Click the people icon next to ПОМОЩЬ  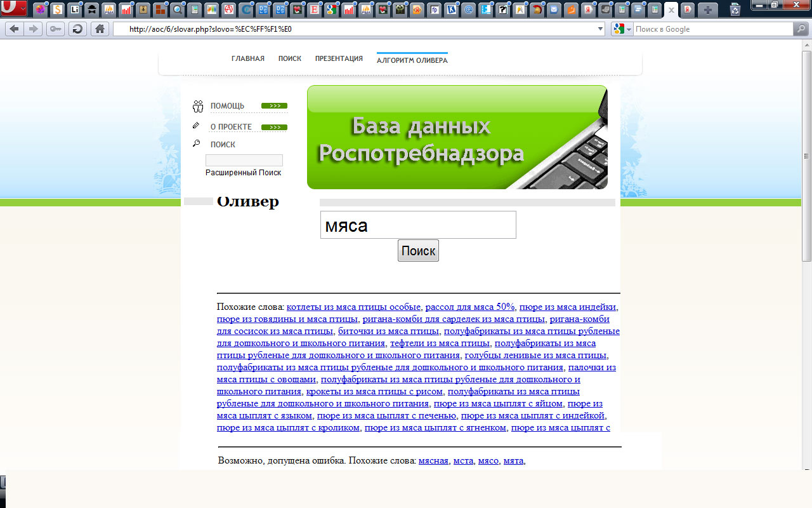198,106
